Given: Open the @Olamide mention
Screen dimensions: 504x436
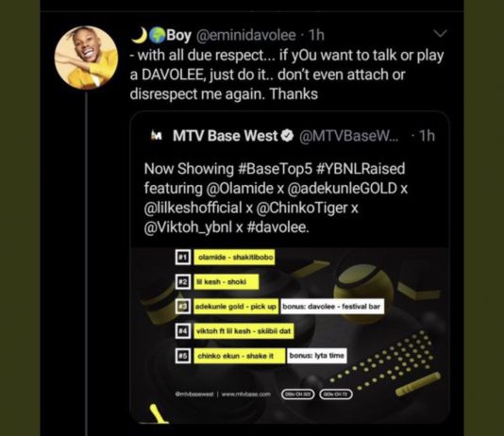Looking at the screenshot, I should [240, 189].
